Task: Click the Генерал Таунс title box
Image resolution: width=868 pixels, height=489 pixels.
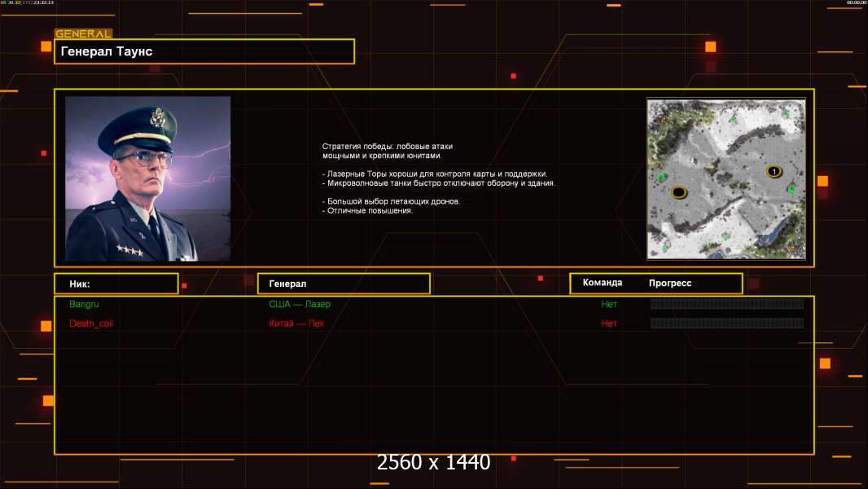Action: click(x=204, y=51)
